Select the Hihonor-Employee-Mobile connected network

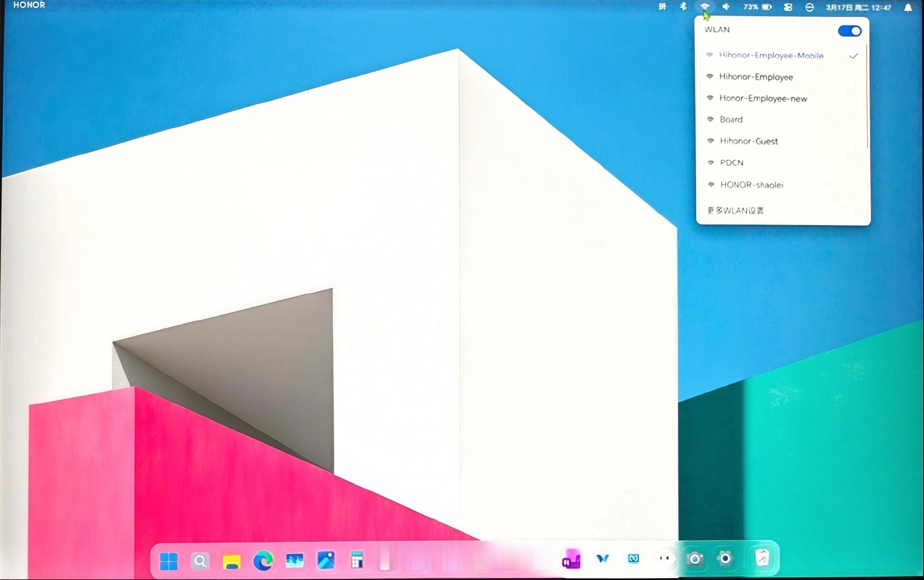(x=771, y=56)
